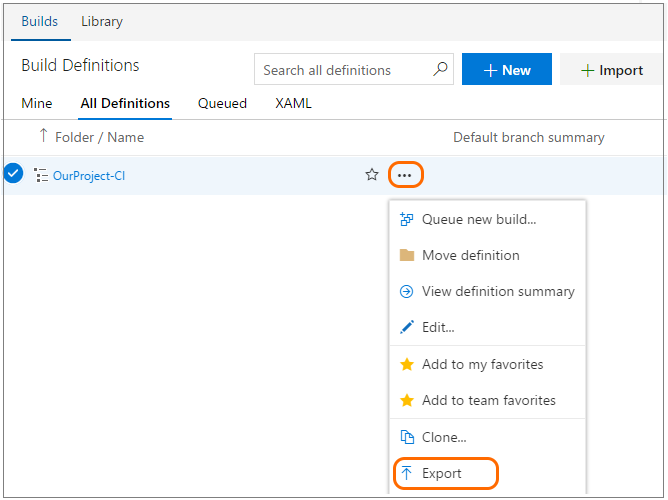Viewport: 668px width, 500px height.
Task: Select View definition summary menu item
Action: (x=497, y=291)
